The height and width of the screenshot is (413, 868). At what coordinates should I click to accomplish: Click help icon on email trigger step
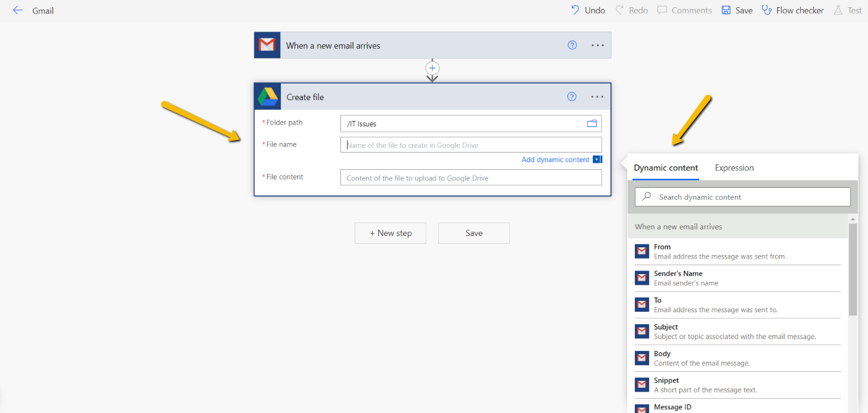[572, 45]
